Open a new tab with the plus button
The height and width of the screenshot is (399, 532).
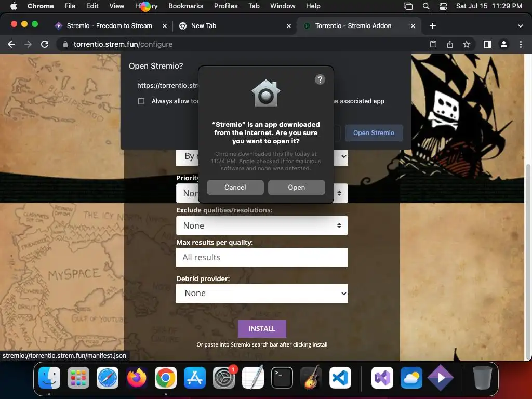click(433, 26)
